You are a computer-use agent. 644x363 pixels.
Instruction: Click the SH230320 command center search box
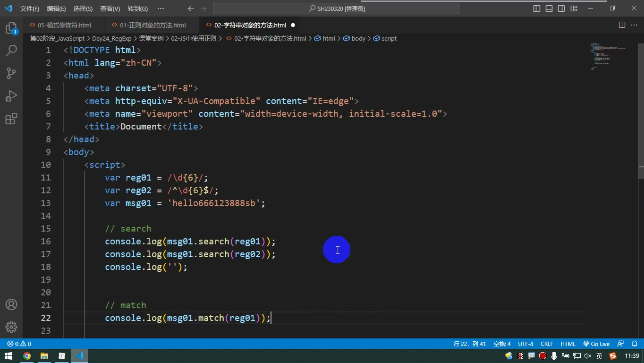tap(336, 9)
